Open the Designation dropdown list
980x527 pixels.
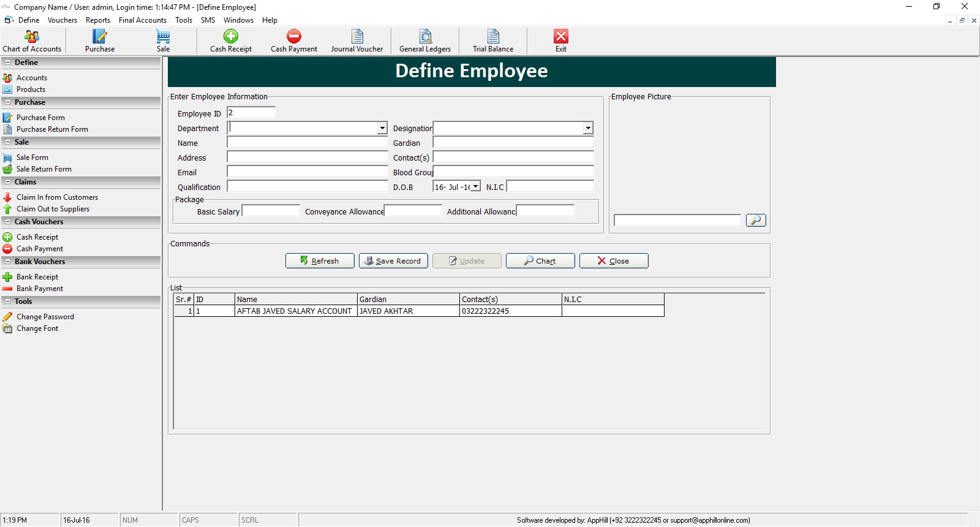pyautogui.click(x=588, y=128)
